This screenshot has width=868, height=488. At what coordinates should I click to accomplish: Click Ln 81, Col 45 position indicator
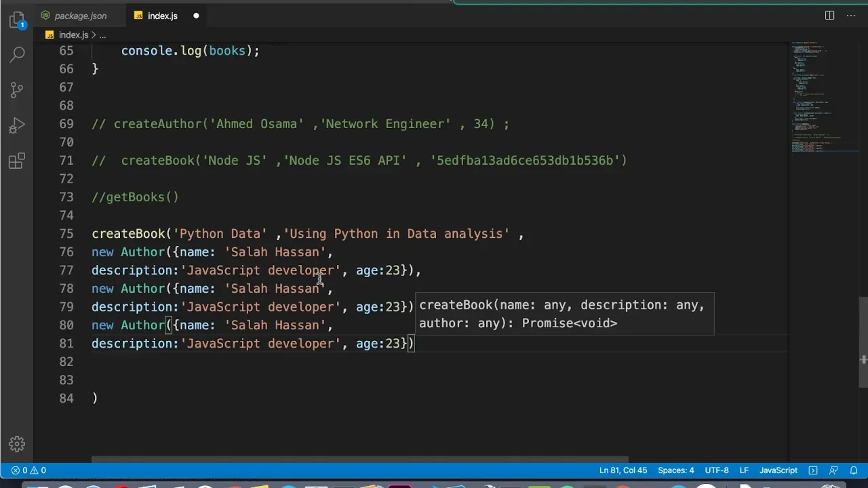(623, 470)
